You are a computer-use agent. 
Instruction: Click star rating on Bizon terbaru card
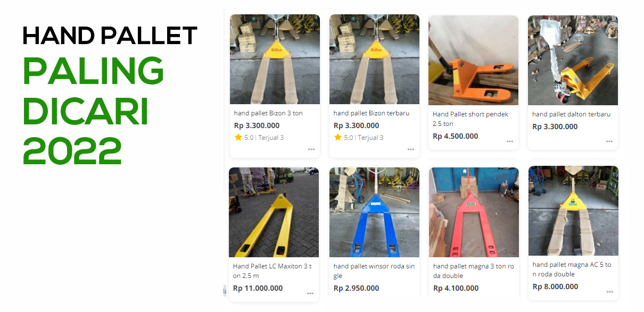tap(338, 137)
